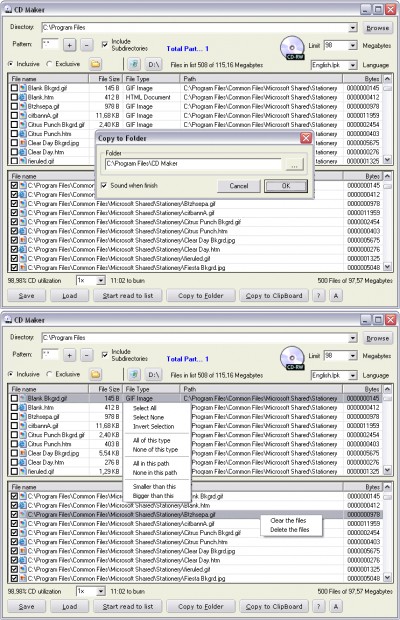Open help with the ? button in lower window
The image size is (400, 620).
point(319,606)
